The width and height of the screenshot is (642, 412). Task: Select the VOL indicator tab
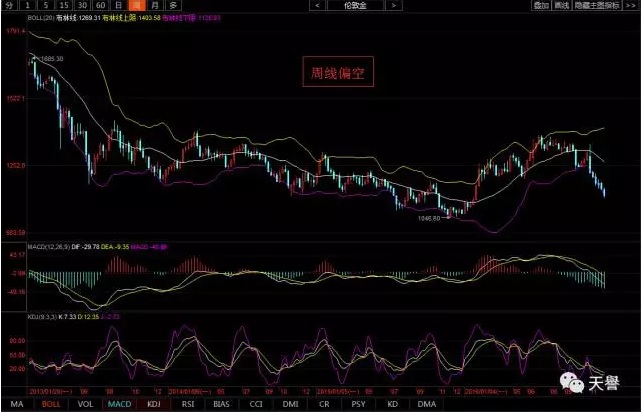pyautogui.click(x=85, y=404)
